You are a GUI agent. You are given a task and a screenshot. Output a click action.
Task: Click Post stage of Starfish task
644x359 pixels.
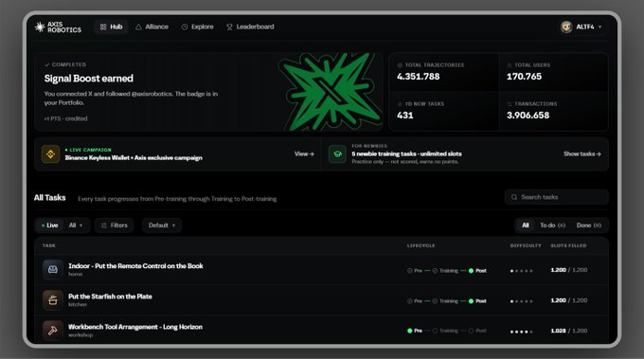pyautogui.click(x=477, y=301)
